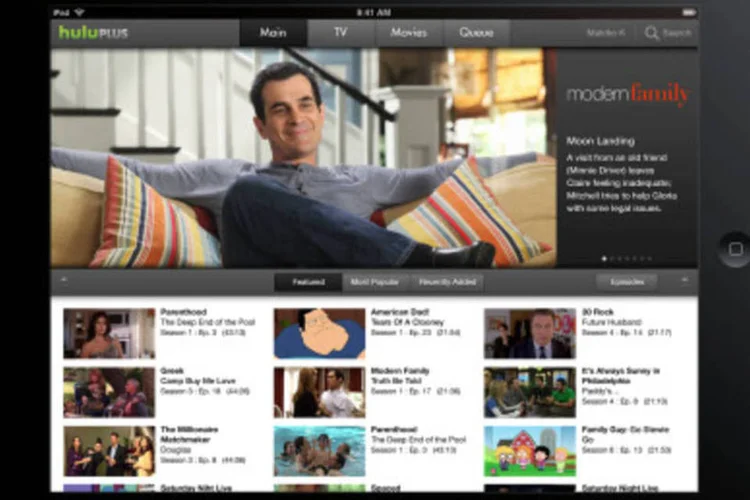Tap 'Tears Of A Clooney' episode name

click(408, 322)
